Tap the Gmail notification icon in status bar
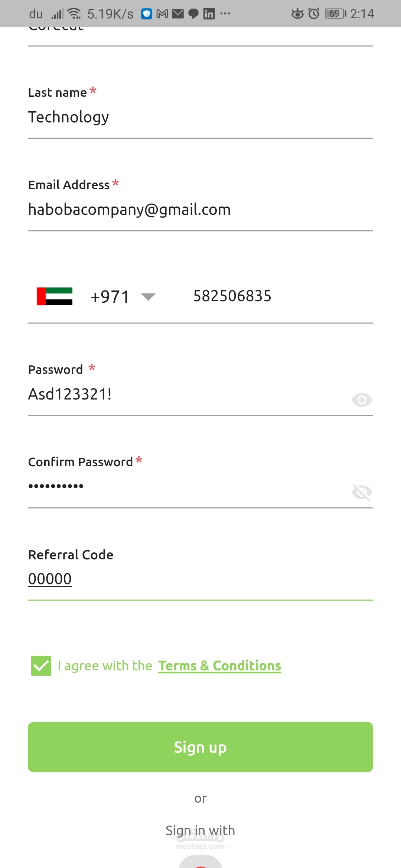The width and height of the screenshot is (401, 868). (162, 14)
